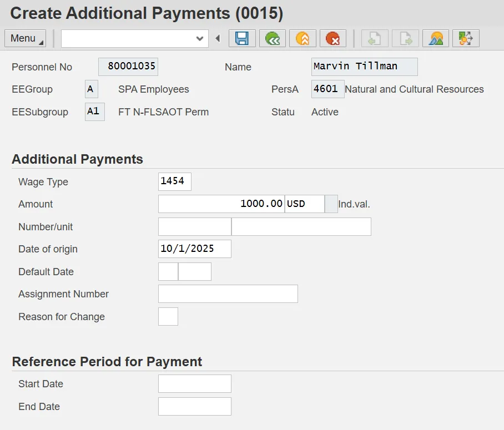Click into the Wage Type field
The image size is (504, 430).
pyautogui.click(x=174, y=181)
